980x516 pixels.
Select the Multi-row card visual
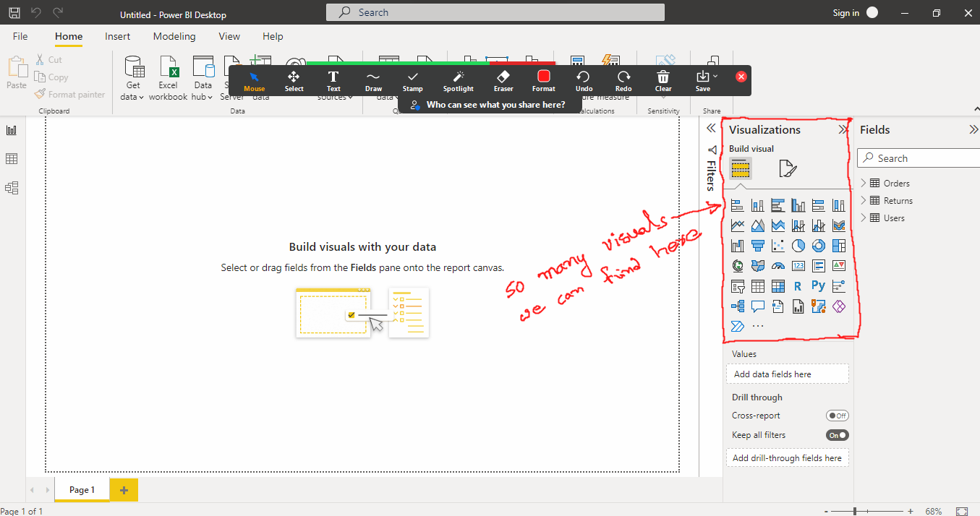818,266
